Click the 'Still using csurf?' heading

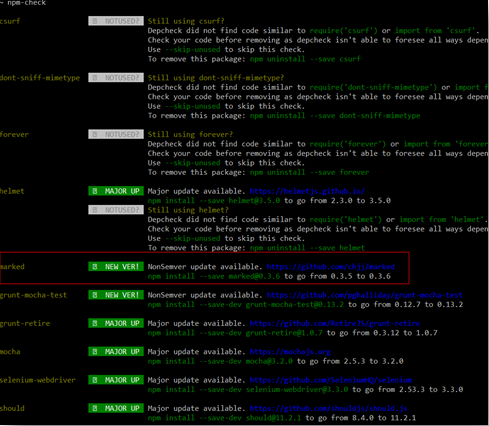tap(186, 21)
